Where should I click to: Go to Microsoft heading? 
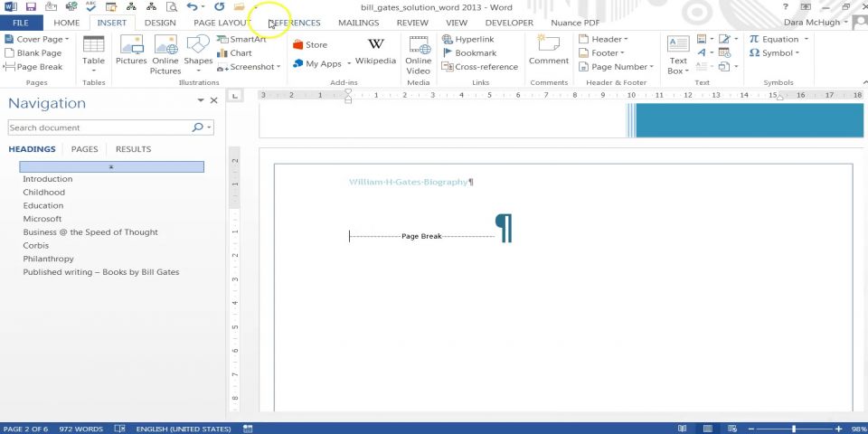coord(42,219)
